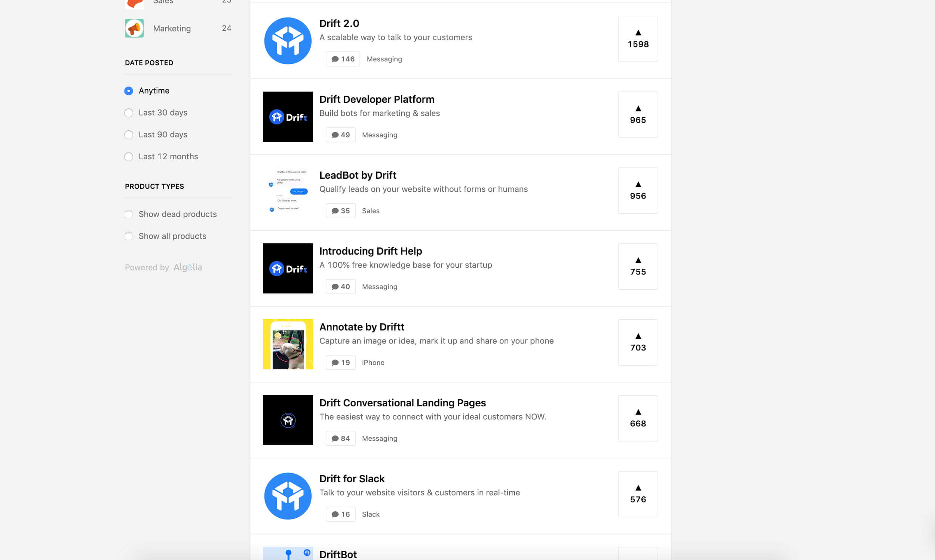
Task: Open the DriftBot title link
Action: pos(338,554)
